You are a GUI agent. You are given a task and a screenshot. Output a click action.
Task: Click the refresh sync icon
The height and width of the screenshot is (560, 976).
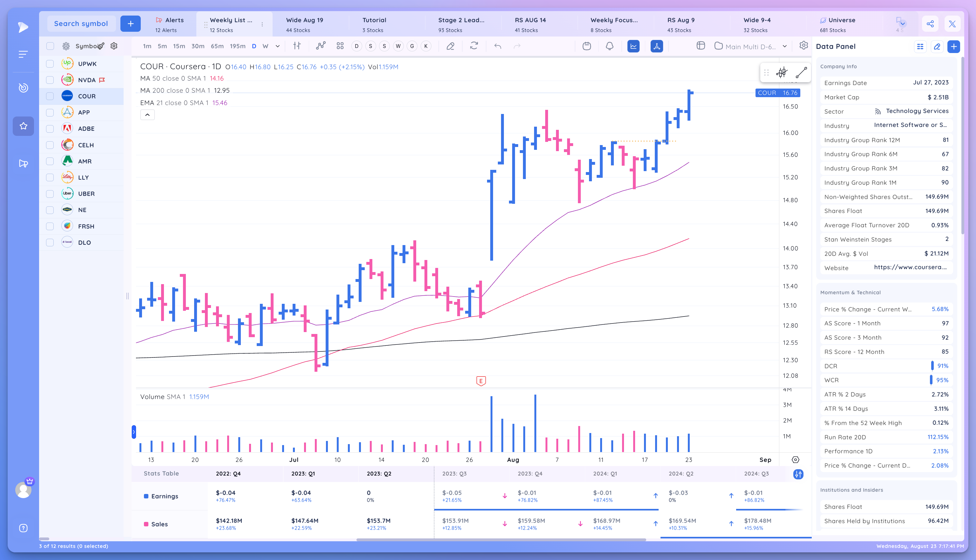pyautogui.click(x=474, y=46)
